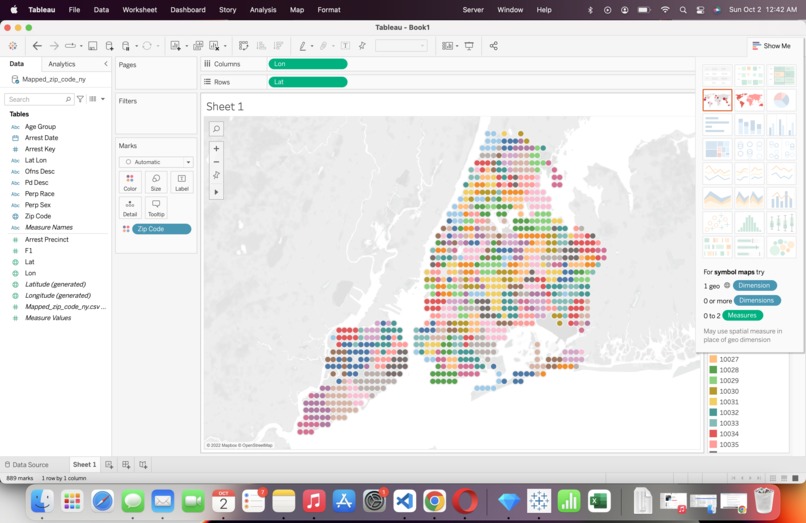
Task: Click the New Data Source icon
Action: 109,46
